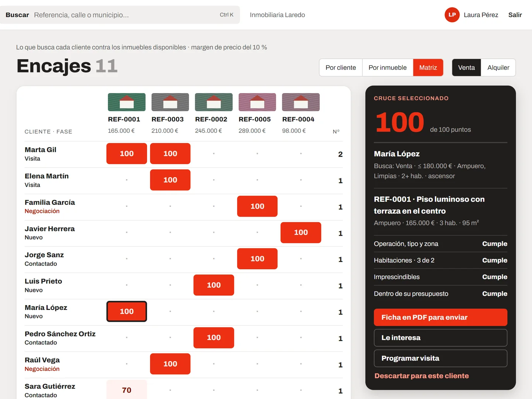
Task: Click client name Familia García
Action: (50, 202)
